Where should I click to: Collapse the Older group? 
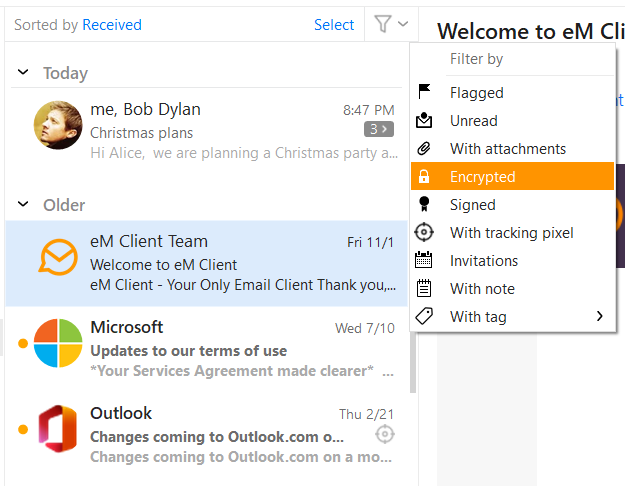pyautogui.click(x=24, y=204)
